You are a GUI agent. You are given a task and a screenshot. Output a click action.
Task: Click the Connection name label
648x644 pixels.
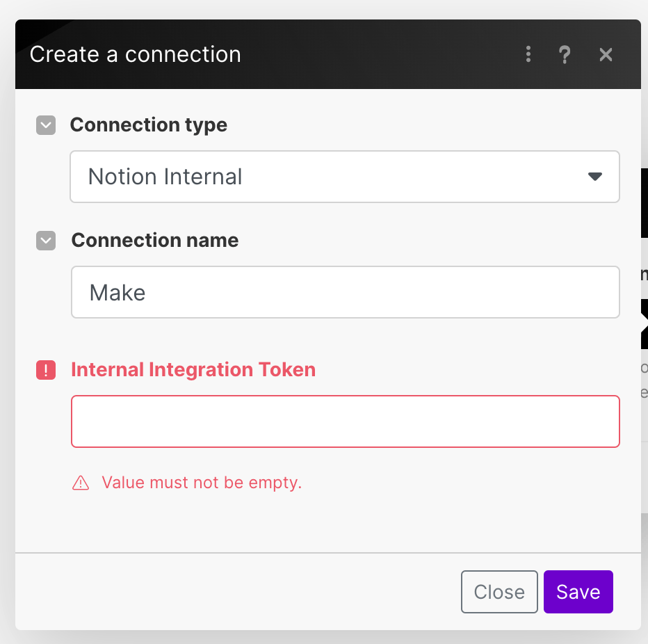pyautogui.click(x=155, y=240)
